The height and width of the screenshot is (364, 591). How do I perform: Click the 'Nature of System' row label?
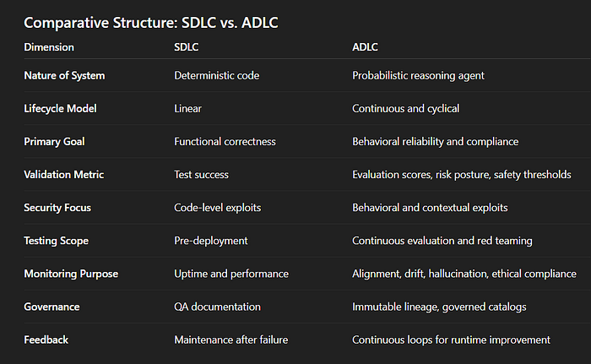coord(64,75)
